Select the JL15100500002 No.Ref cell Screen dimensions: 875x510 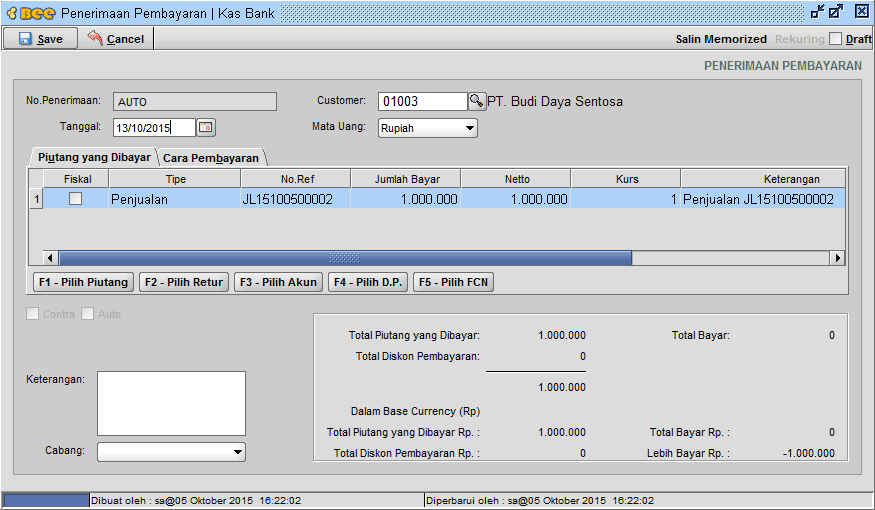point(296,199)
